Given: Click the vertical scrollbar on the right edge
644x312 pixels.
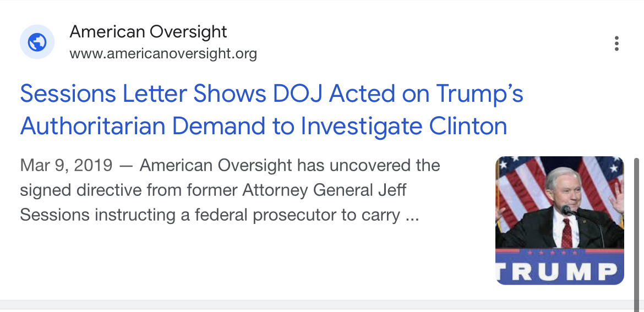Looking at the screenshot, I should tap(637, 234).
